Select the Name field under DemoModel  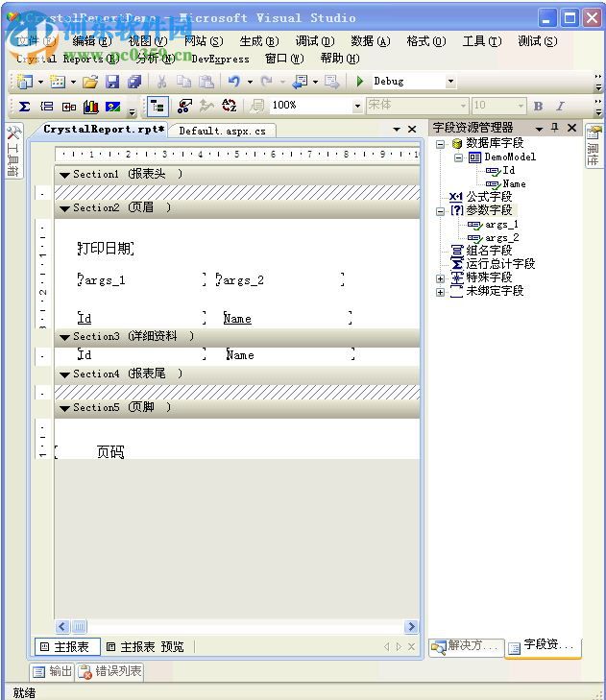pos(514,184)
